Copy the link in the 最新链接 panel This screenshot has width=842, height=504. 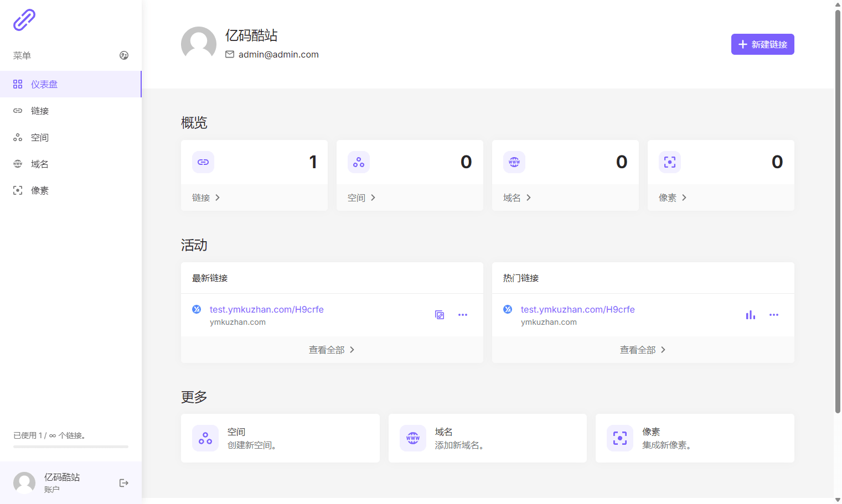(x=440, y=315)
